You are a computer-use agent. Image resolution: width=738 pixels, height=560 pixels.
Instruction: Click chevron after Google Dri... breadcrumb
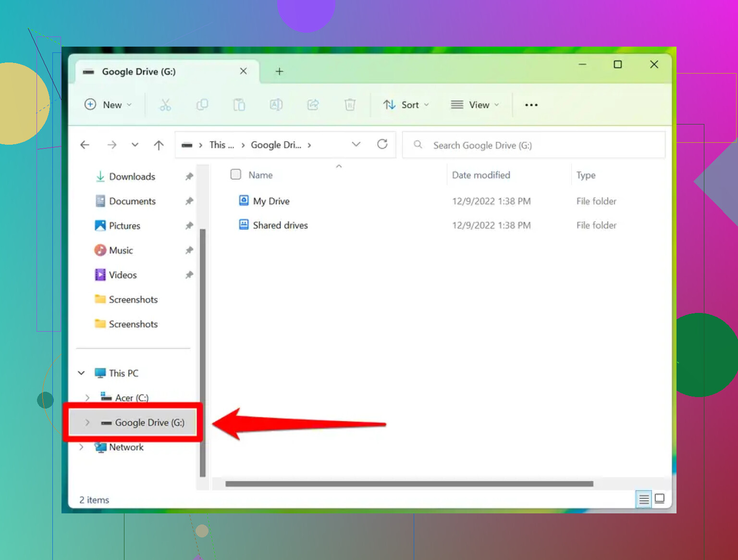309,145
